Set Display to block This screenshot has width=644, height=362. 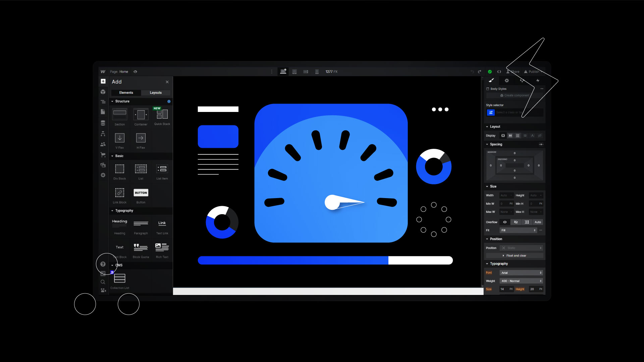click(503, 136)
